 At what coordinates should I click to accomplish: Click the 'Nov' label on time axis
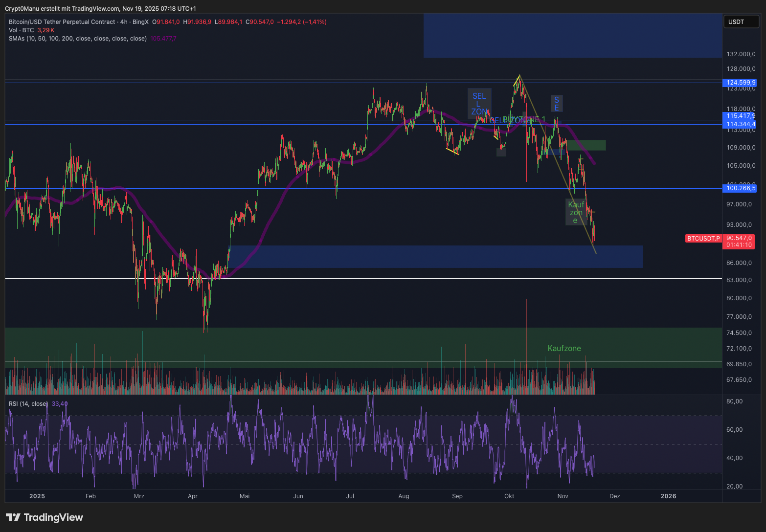pyautogui.click(x=563, y=496)
